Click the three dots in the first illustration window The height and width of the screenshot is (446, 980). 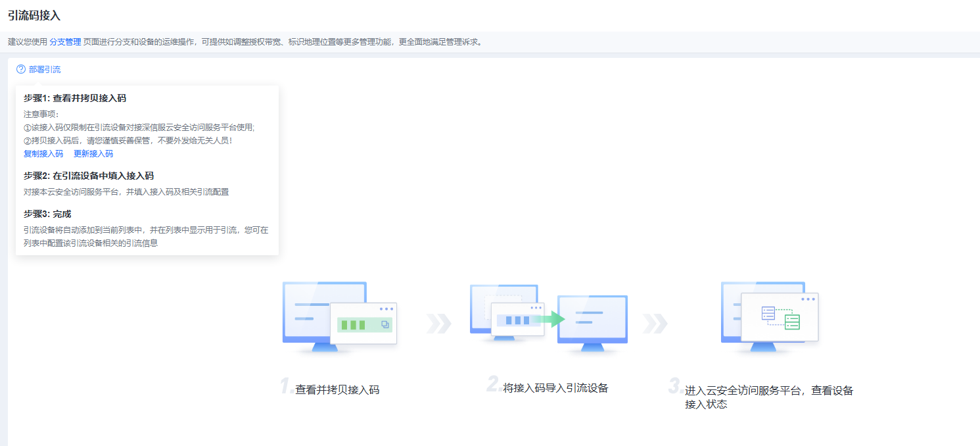(386, 309)
